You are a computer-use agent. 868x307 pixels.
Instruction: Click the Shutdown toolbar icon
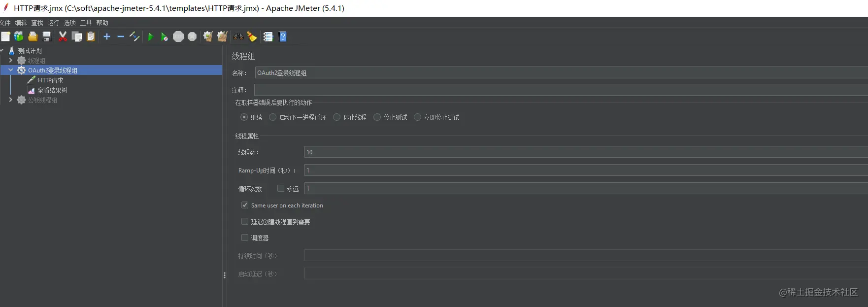pos(192,36)
